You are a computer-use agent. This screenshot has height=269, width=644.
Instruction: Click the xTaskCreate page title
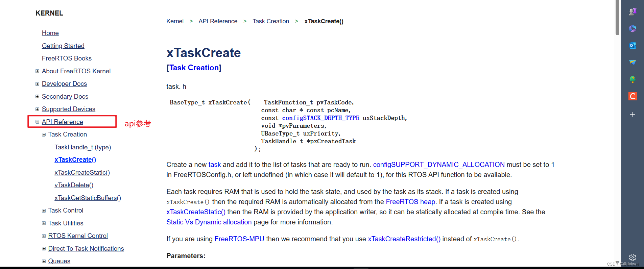[x=204, y=53]
